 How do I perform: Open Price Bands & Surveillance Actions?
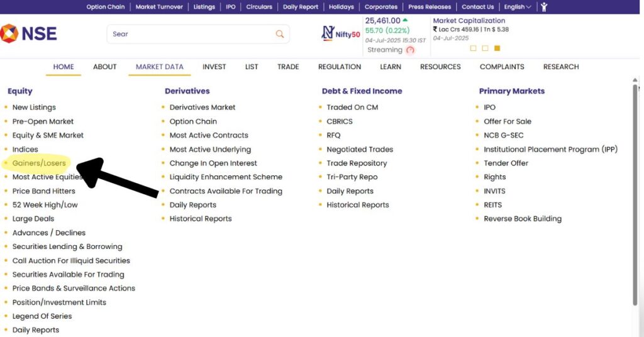tap(74, 288)
